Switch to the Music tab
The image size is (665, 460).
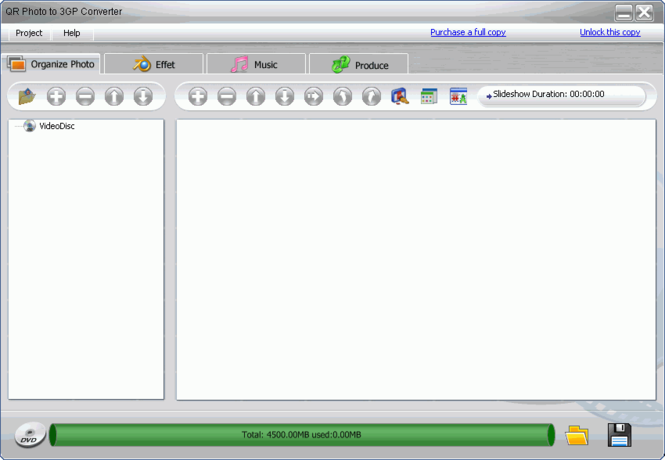pyautogui.click(x=256, y=64)
